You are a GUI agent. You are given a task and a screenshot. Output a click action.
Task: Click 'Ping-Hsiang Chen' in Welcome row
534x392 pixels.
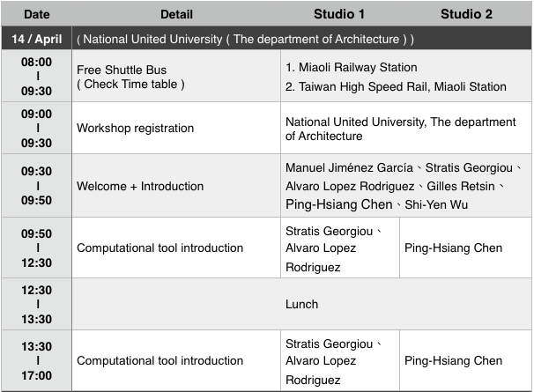click(x=339, y=204)
